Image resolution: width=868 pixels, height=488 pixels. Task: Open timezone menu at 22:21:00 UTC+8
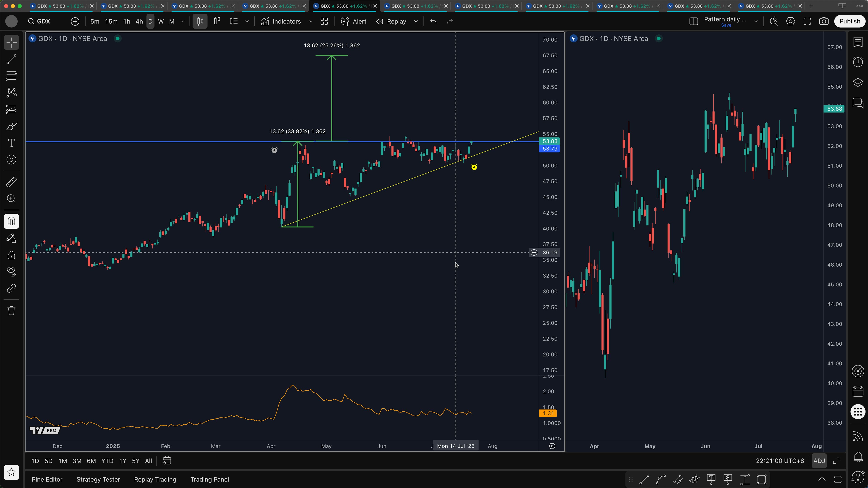[780, 461]
